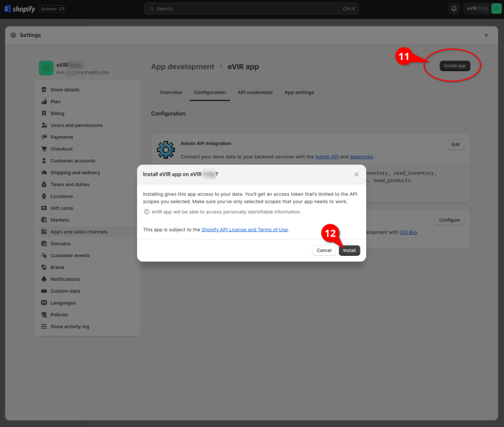Click the Gift cards icon

(x=44, y=208)
